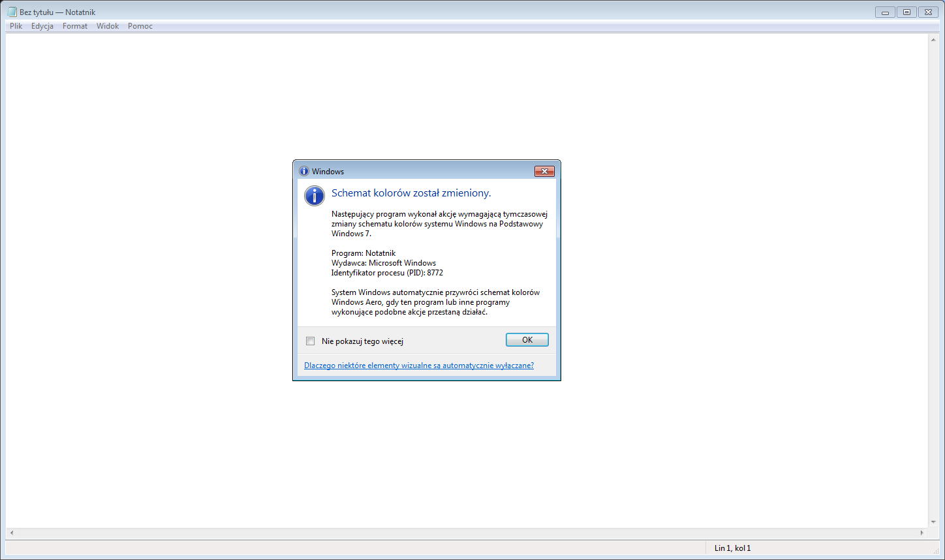Click the vertical scrollbar down arrow
This screenshot has height=560, width=945.
pyautogui.click(x=933, y=523)
